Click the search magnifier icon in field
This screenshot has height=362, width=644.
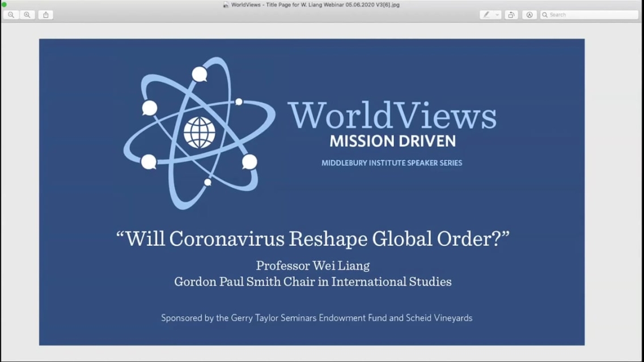coord(545,15)
